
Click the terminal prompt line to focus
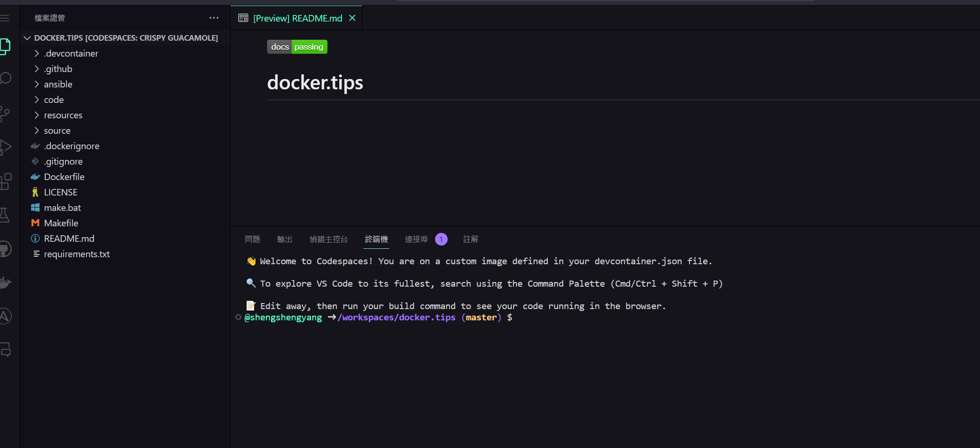pos(561,318)
